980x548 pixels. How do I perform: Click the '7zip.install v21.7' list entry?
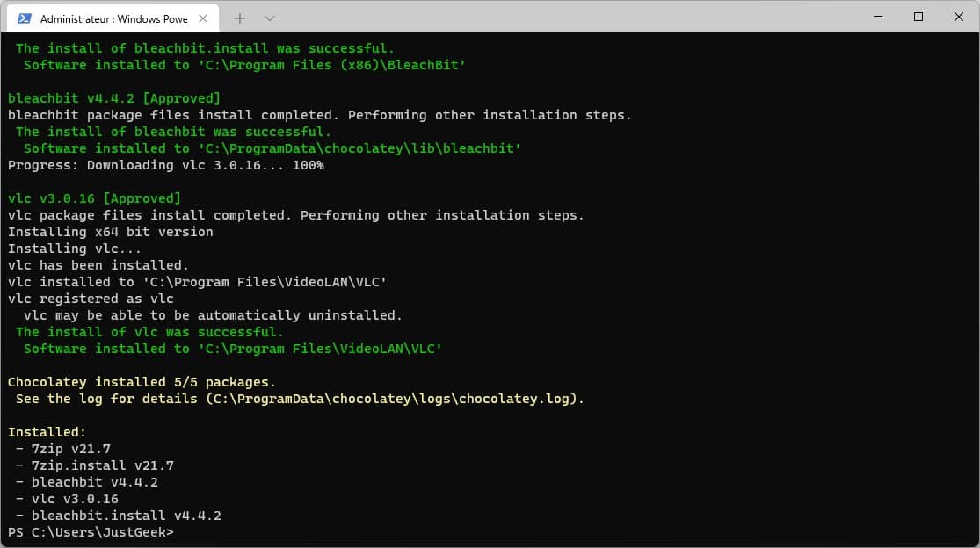(95, 465)
